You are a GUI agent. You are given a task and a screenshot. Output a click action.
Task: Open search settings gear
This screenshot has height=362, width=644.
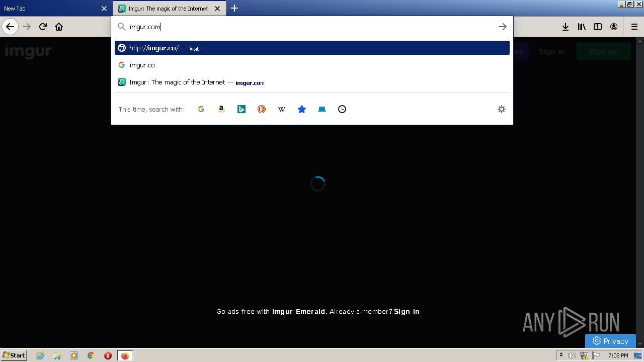pyautogui.click(x=502, y=109)
